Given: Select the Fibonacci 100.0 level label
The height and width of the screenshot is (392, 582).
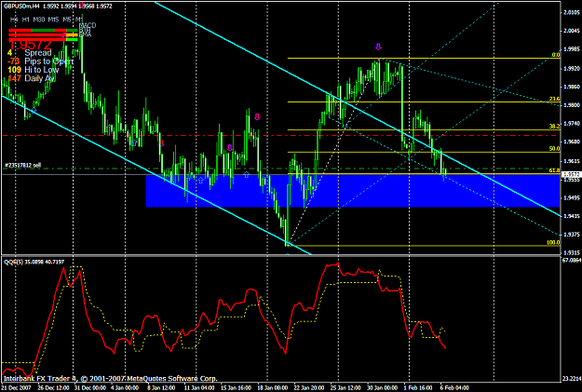Looking at the screenshot, I should (x=553, y=242).
